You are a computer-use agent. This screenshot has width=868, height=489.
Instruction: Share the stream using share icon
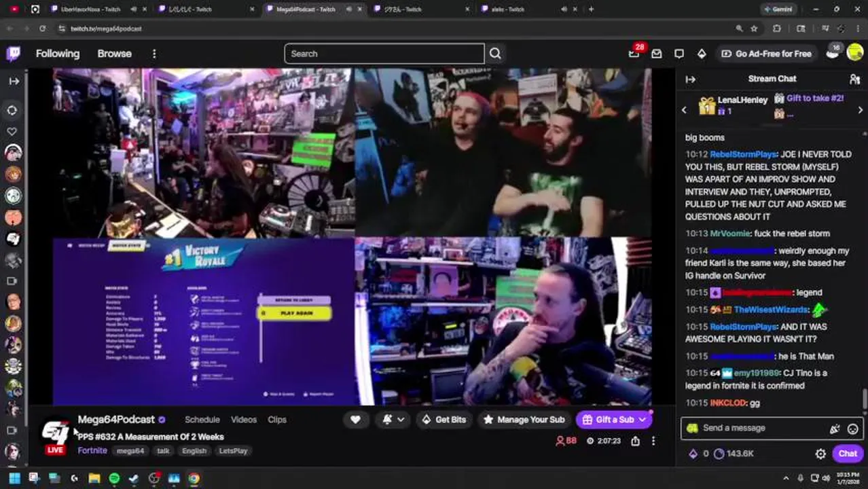click(x=635, y=441)
